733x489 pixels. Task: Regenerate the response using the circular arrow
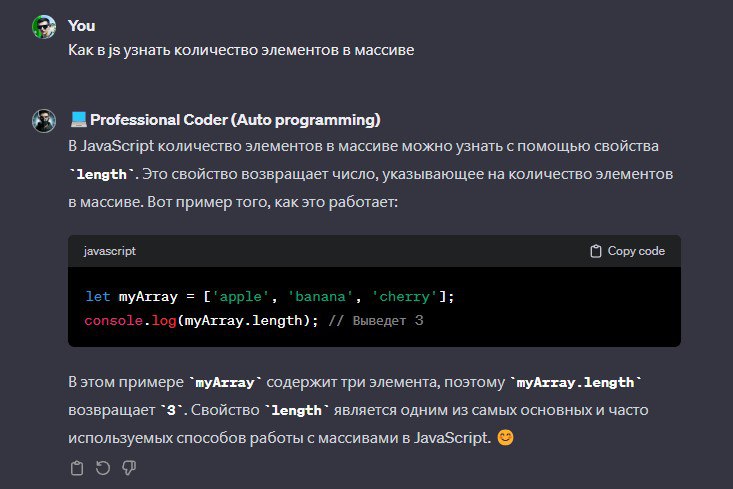[103, 468]
